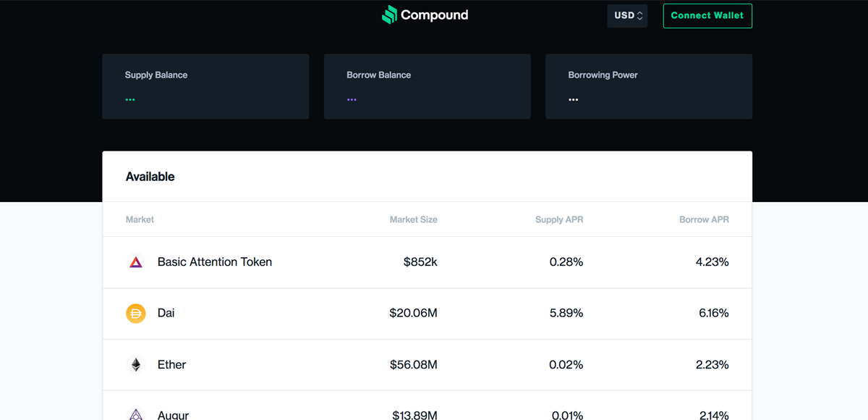Sort by the Market column header
The image size is (868, 420).
pos(140,219)
